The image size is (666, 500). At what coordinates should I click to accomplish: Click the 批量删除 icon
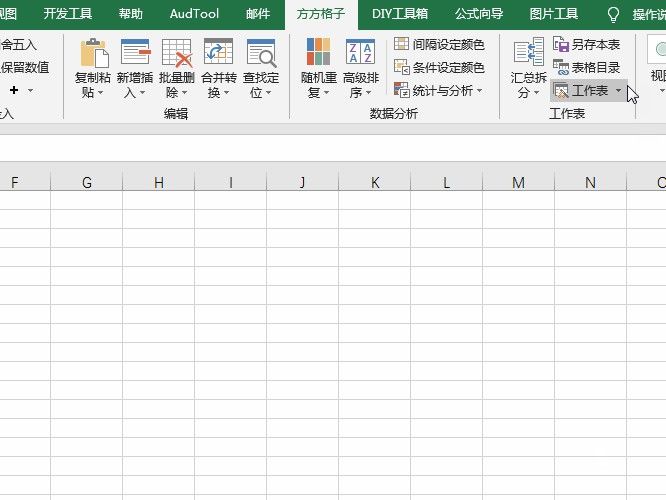click(x=177, y=53)
